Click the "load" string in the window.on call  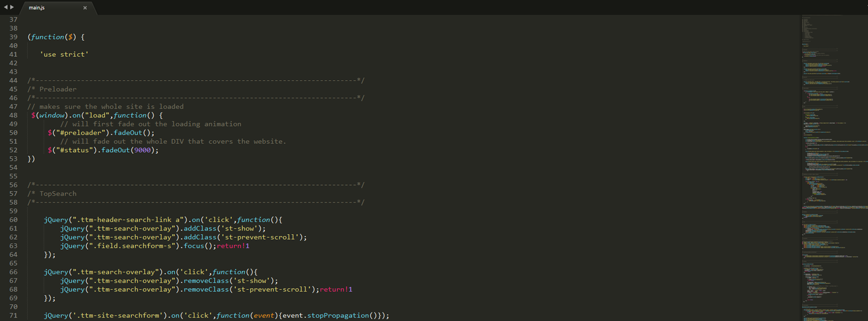coord(97,116)
